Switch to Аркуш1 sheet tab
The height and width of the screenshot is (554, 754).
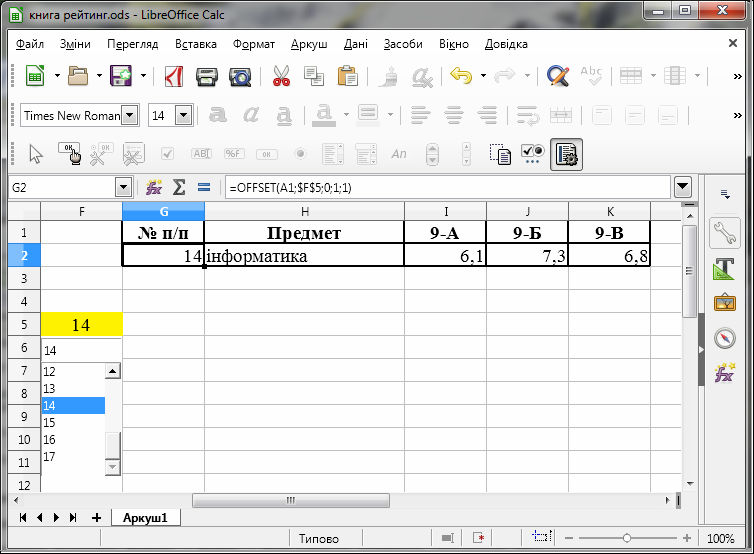pos(145,517)
